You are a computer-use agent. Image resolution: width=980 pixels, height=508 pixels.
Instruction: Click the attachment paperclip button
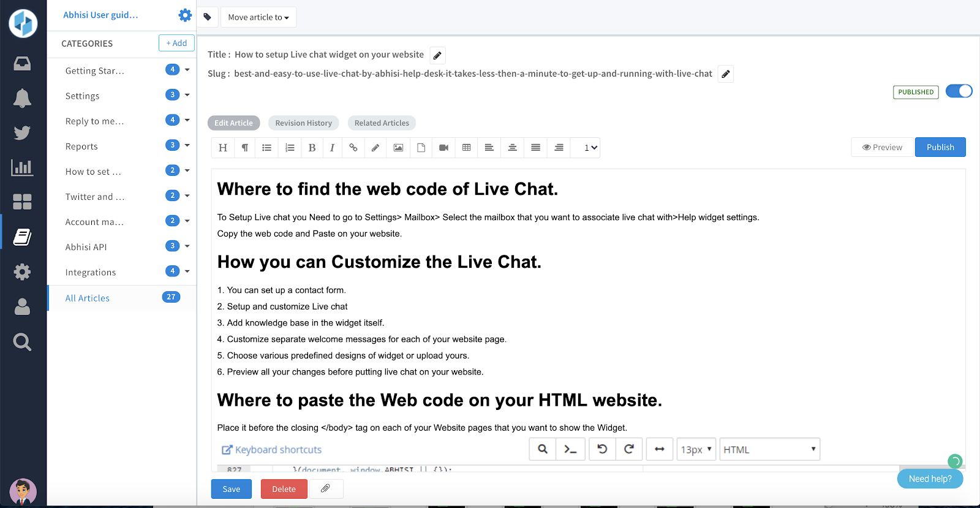(326, 489)
